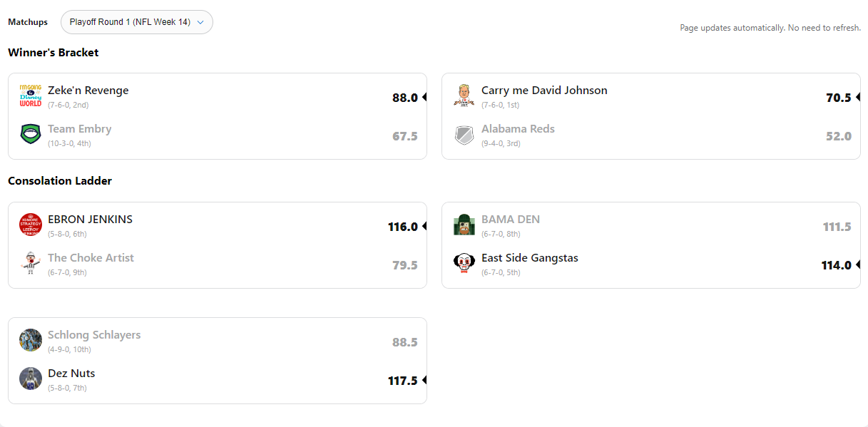The image size is (868, 427).
Task: Select the EBRON JENKINS team name
Action: [x=90, y=220]
